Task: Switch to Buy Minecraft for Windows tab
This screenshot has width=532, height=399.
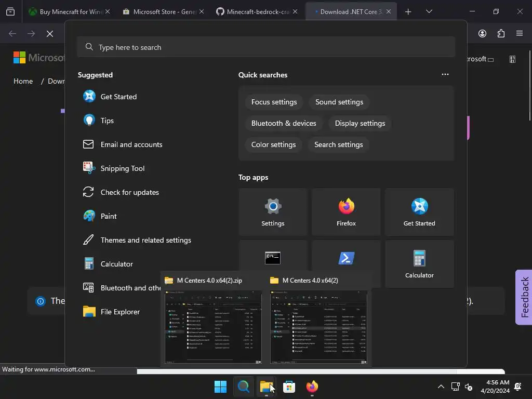Action: pyautogui.click(x=70, y=11)
